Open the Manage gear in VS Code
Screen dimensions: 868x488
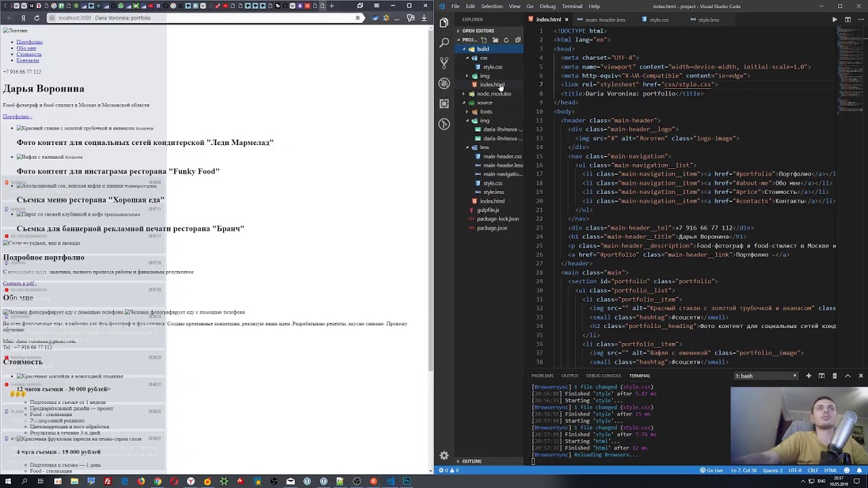(444, 455)
